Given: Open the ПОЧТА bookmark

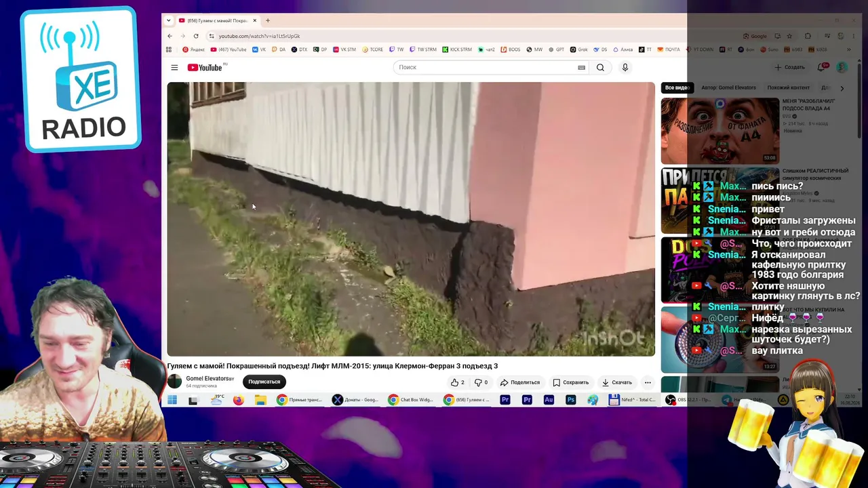Looking at the screenshot, I should pyautogui.click(x=669, y=49).
